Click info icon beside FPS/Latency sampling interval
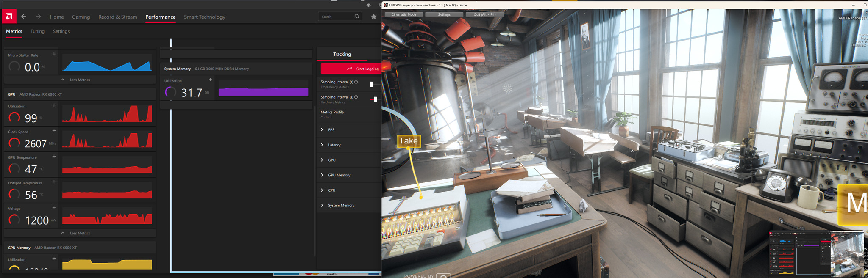Viewport: 868px width, 278px height. [x=356, y=82]
